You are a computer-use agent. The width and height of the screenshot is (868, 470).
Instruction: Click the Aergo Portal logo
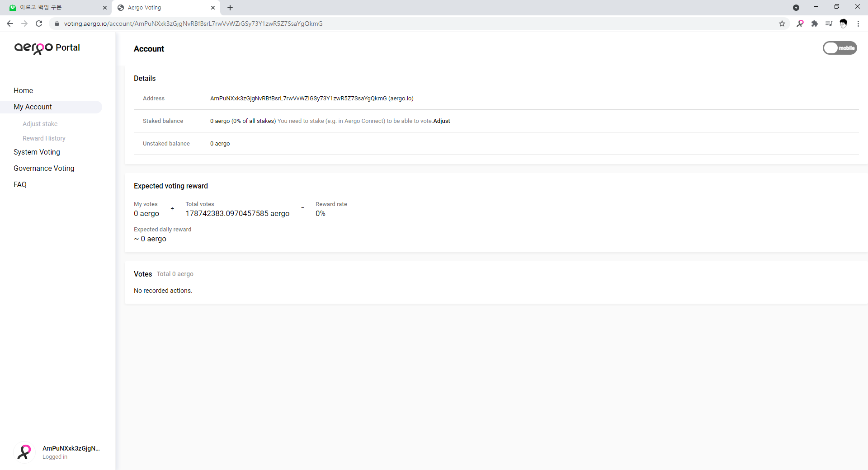click(x=47, y=48)
